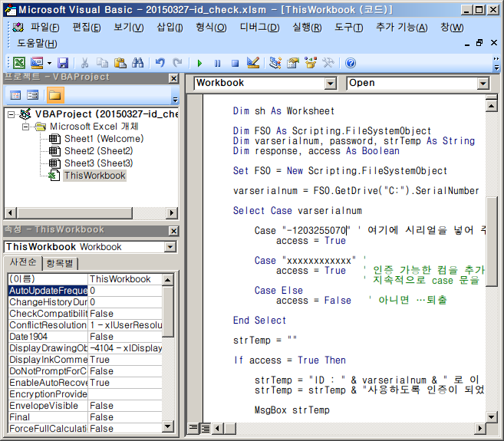Open the 도움말(H) menu
This screenshot has width=504, height=441.
pyautogui.click(x=37, y=44)
